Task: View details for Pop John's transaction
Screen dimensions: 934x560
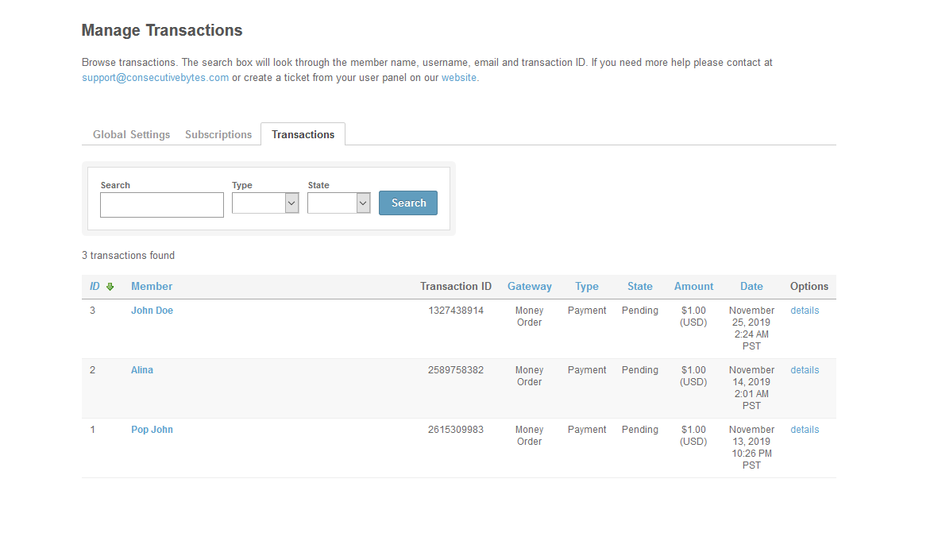Action: click(805, 430)
